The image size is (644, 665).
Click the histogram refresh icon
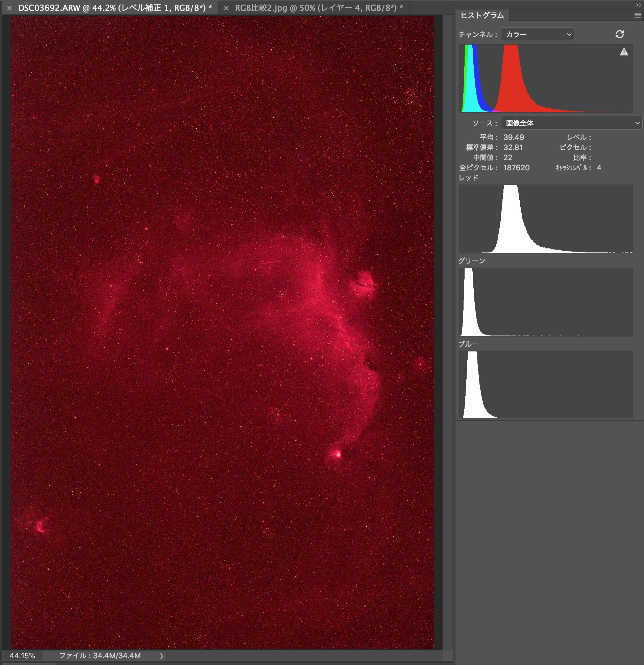coord(619,34)
